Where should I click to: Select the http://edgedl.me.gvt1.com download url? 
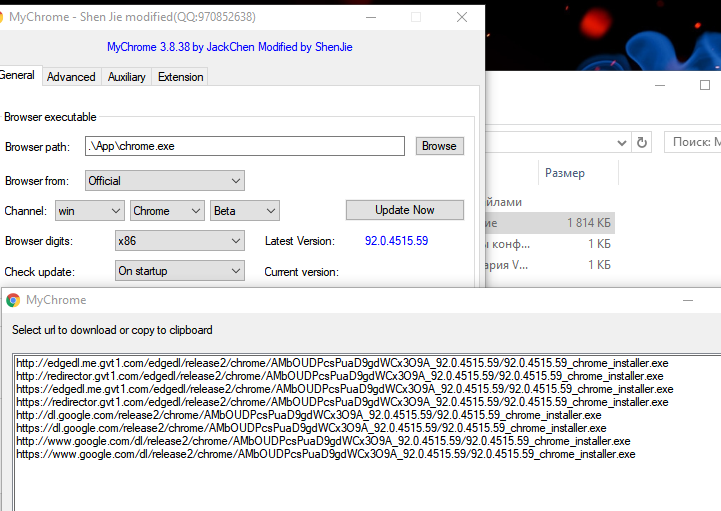tap(342, 363)
